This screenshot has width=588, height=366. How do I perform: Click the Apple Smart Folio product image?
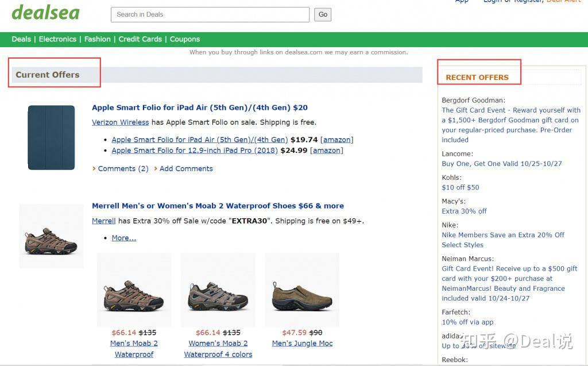pos(51,137)
